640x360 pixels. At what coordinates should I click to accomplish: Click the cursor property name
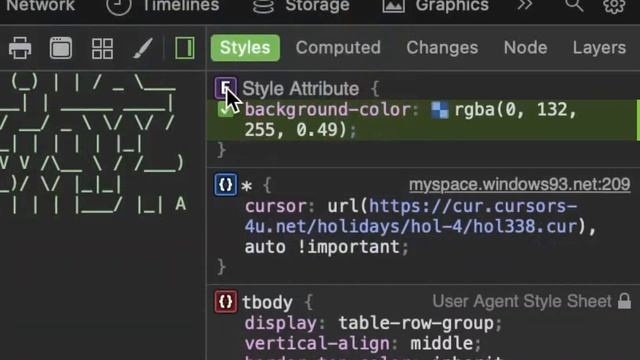pos(276,206)
